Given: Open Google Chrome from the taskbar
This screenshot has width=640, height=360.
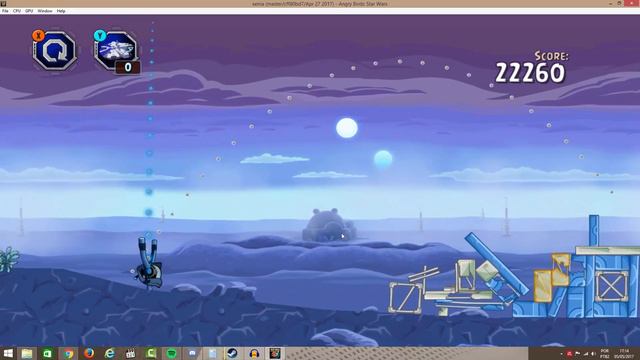Looking at the screenshot, I should tap(69, 353).
